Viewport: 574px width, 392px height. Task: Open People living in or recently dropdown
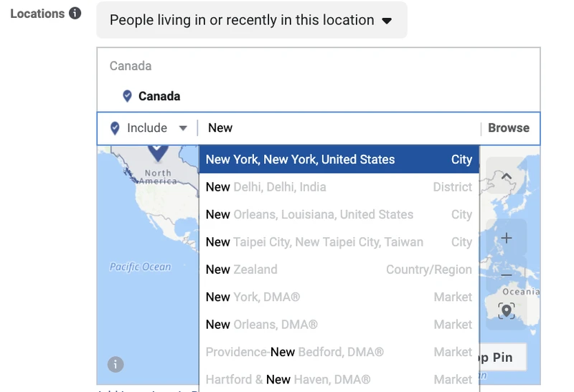coord(252,20)
